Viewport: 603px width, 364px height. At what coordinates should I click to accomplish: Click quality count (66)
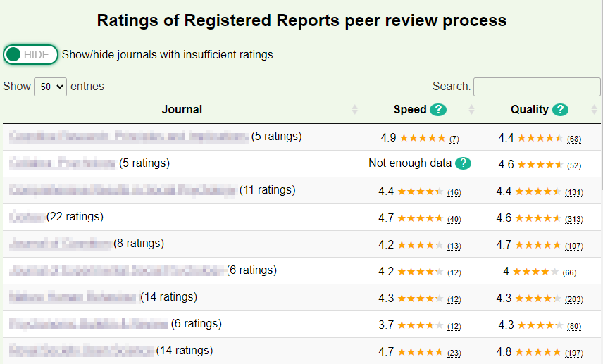point(569,273)
